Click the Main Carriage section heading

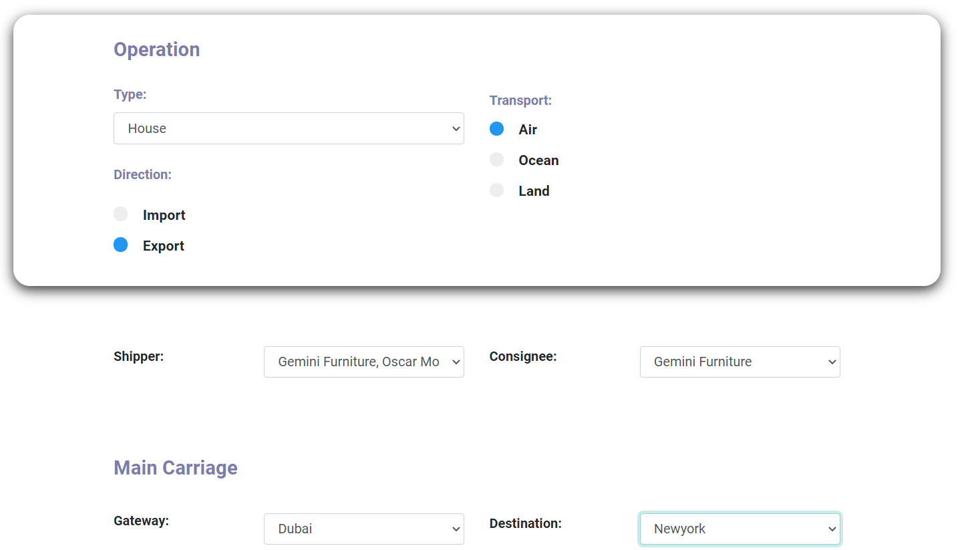(x=176, y=468)
